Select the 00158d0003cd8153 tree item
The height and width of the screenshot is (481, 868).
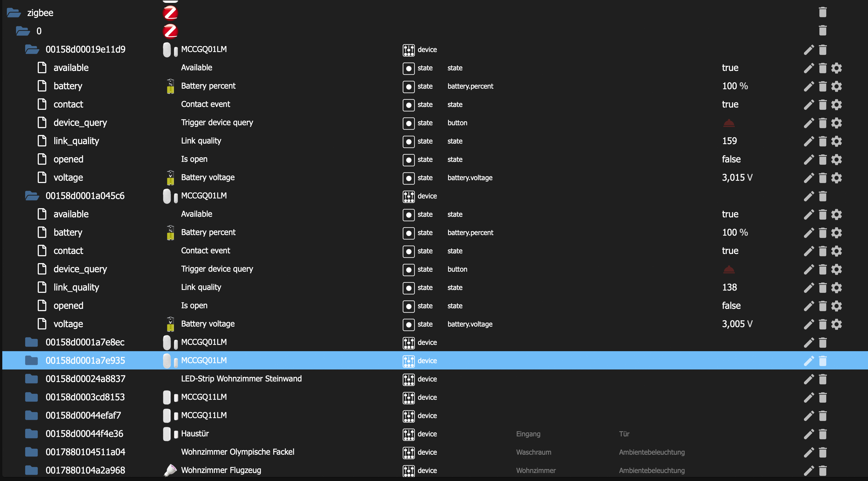85,397
